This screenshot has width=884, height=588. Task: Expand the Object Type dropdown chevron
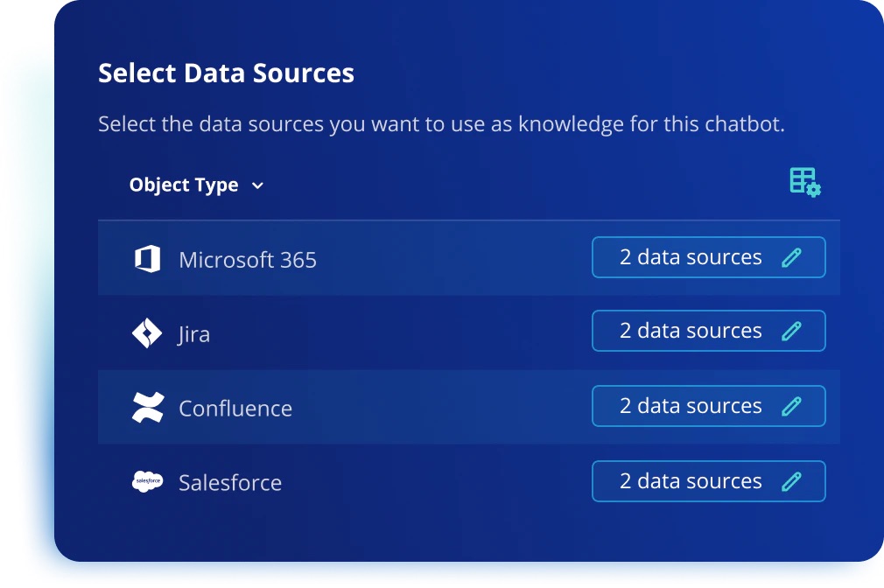click(x=257, y=185)
